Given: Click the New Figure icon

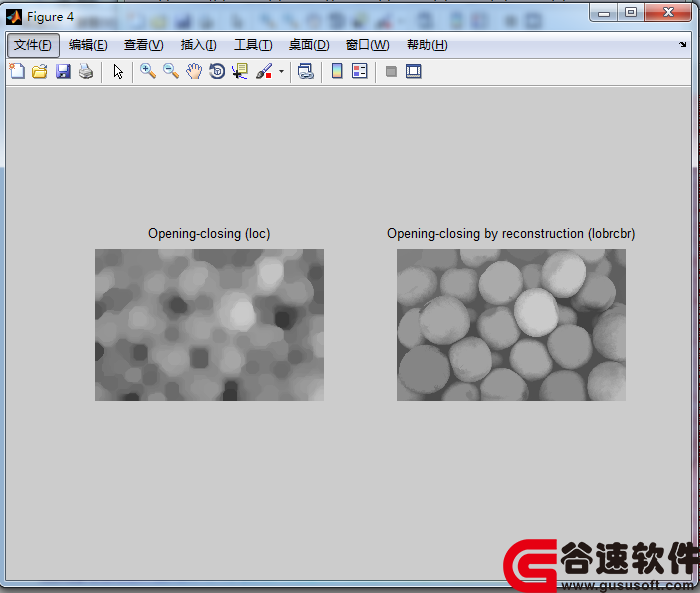Looking at the screenshot, I should [17, 71].
